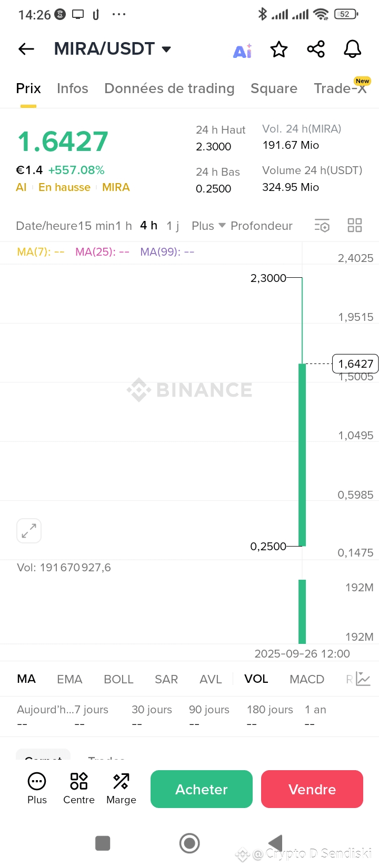Tap the Vendre button
This screenshot has width=379, height=868.
click(312, 789)
